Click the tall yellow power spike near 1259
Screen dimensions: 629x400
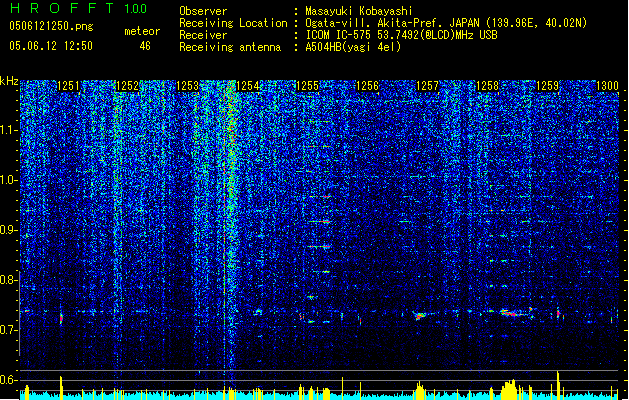[x=558, y=384]
